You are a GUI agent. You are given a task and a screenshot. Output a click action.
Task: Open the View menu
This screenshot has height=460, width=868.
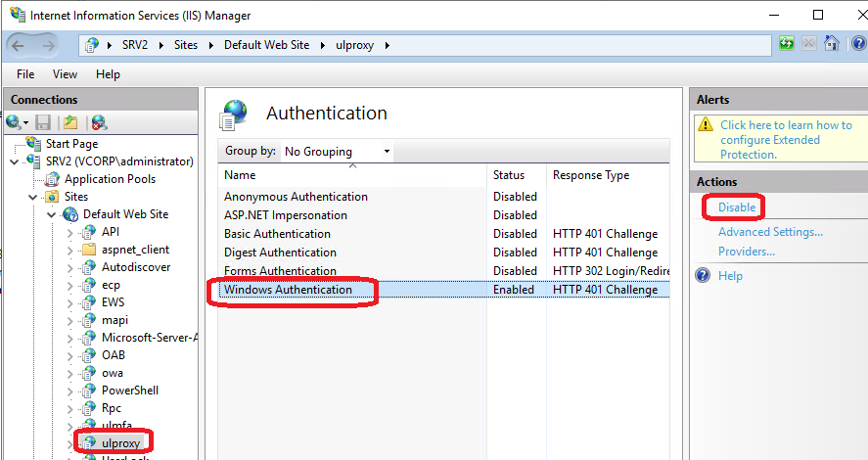pyautogui.click(x=65, y=74)
